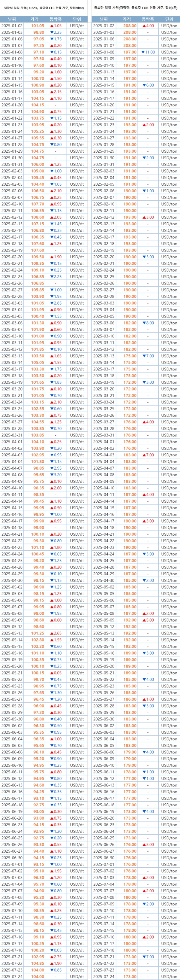The height and width of the screenshot is (980, 180).
Task: Click iron ore change ▲2.10 on 2025-02-06
Action: [x=56, y=191]
